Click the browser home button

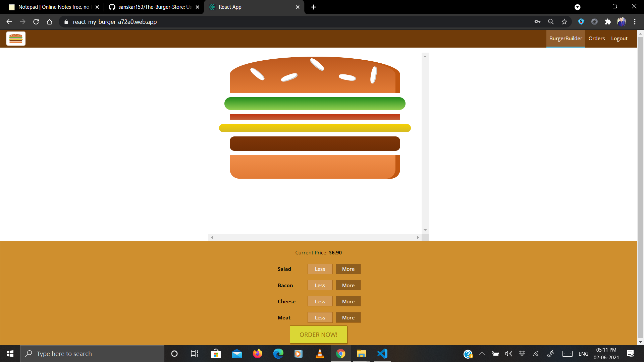point(49,21)
